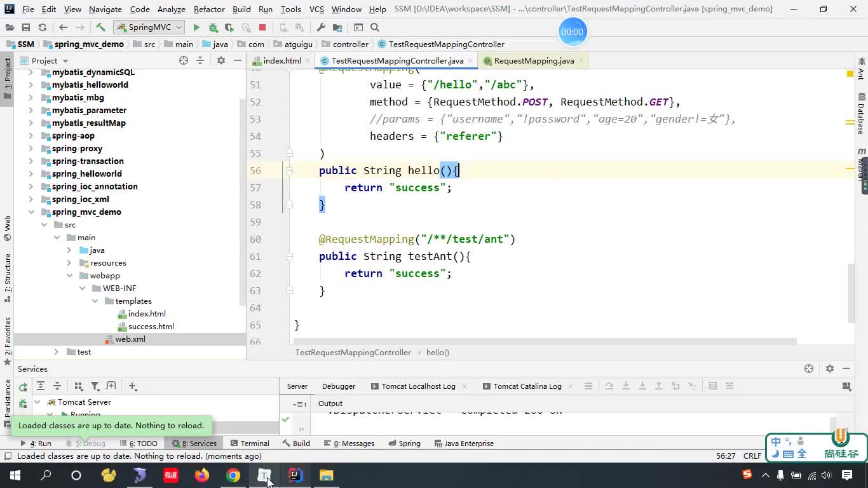Open the Refactor menu
The height and width of the screenshot is (488, 868).
pyautogui.click(x=209, y=9)
